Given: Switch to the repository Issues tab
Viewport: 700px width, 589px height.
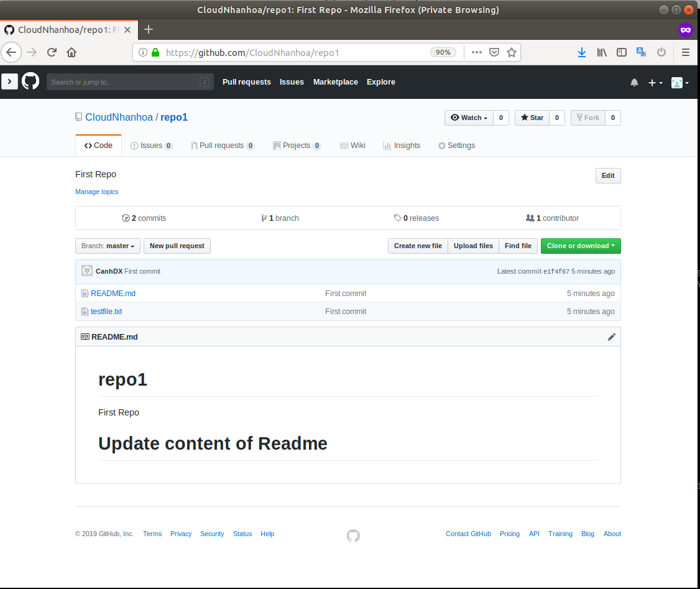Looking at the screenshot, I should tap(151, 146).
